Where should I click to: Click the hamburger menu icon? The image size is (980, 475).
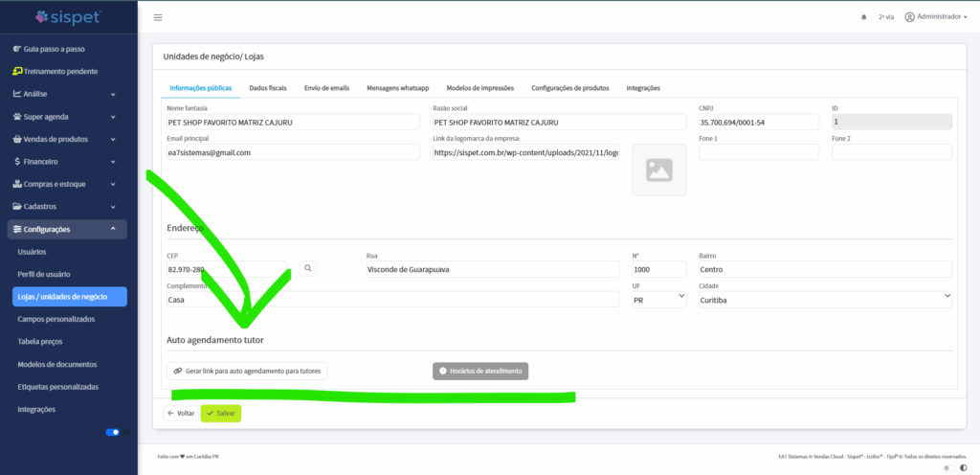coord(158,17)
